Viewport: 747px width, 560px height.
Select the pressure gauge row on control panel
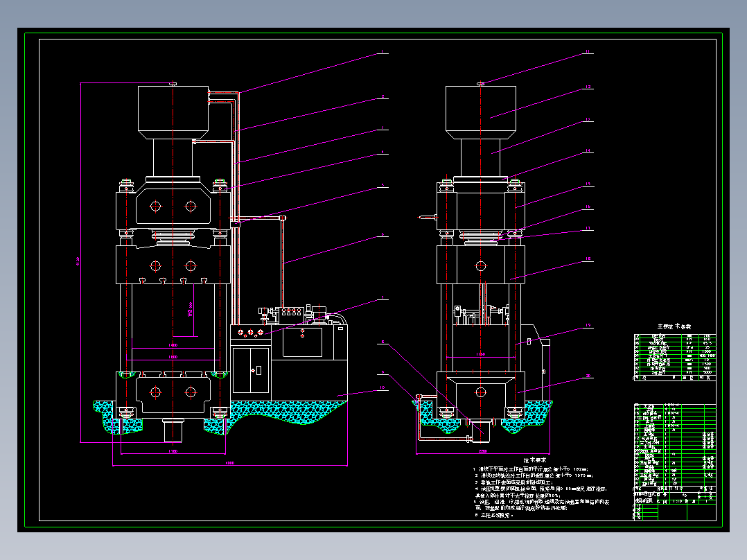(x=251, y=332)
